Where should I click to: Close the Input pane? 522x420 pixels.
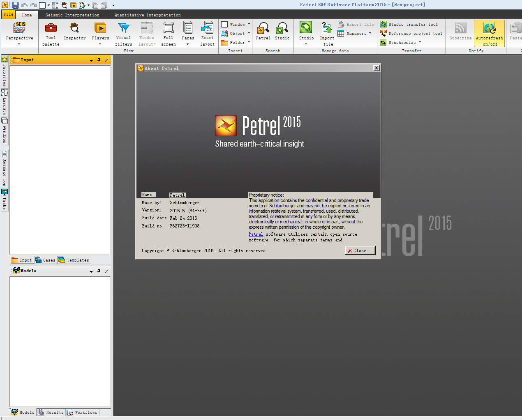(x=107, y=60)
